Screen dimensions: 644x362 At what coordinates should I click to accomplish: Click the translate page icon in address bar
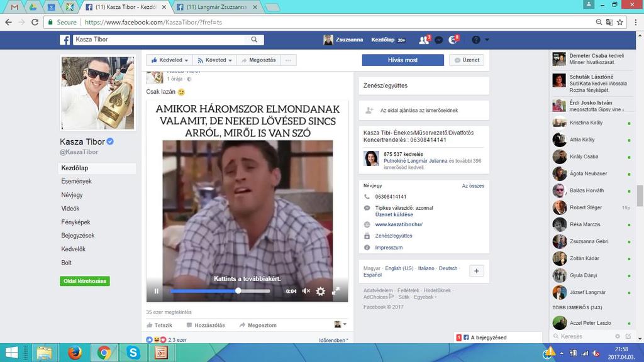coord(609,22)
